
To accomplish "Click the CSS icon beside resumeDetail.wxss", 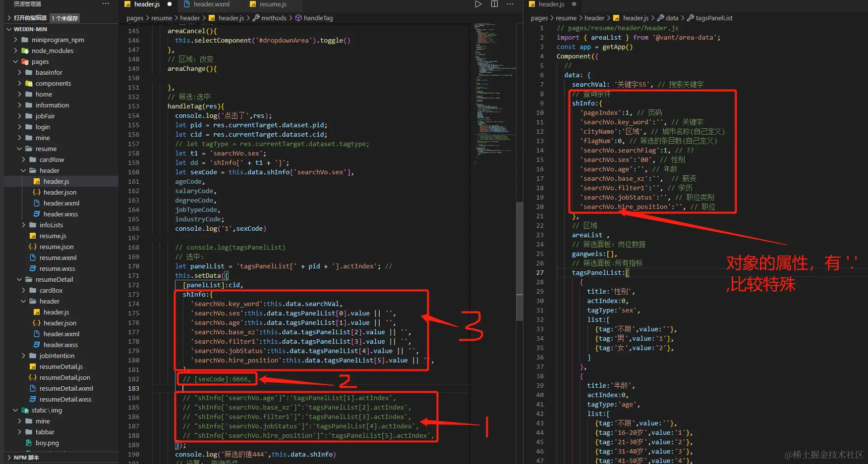I will (x=33, y=400).
